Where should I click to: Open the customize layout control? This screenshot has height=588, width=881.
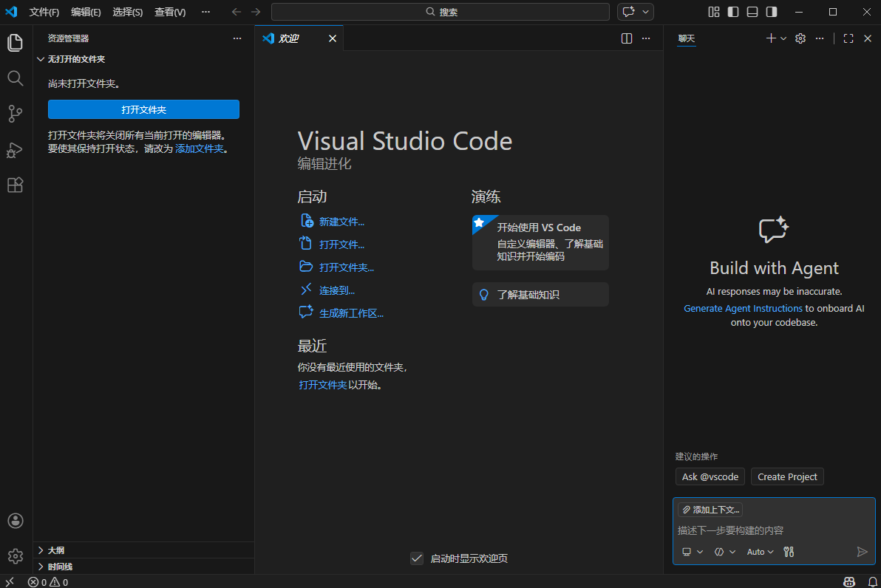pyautogui.click(x=713, y=12)
